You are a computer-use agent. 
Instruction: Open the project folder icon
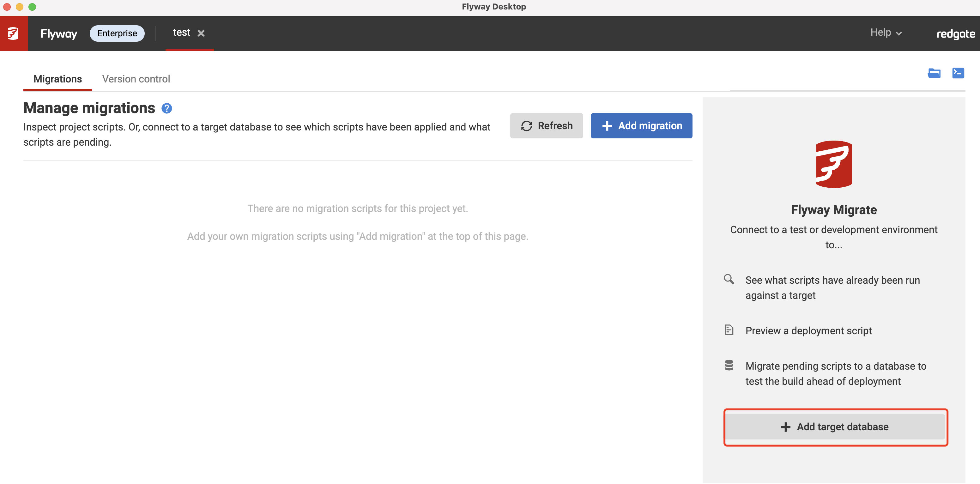(x=934, y=73)
